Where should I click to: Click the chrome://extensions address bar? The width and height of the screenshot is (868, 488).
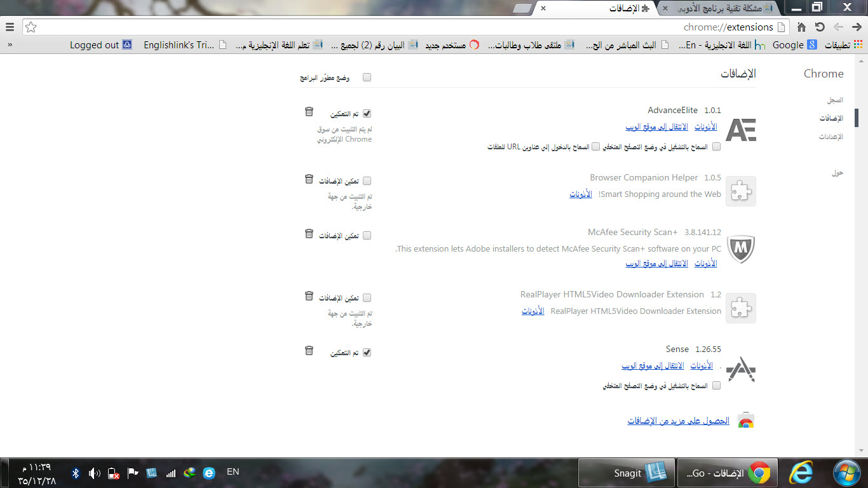(x=407, y=27)
